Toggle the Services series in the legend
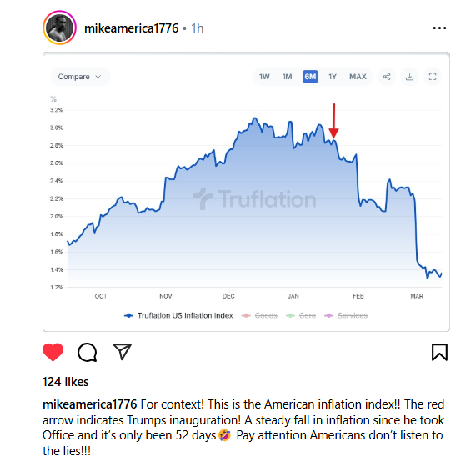This screenshot has width=476, height=462. pyautogui.click(x=346, y=315)
